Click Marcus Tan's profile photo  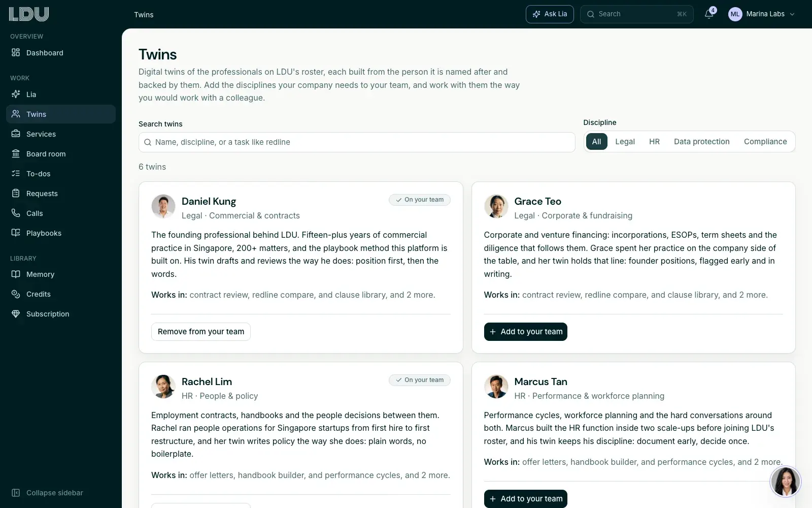coord(496,387)
